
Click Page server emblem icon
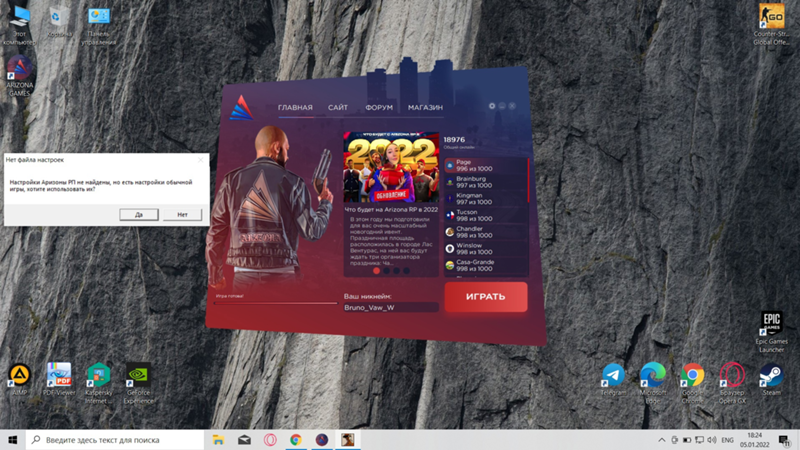449,165
